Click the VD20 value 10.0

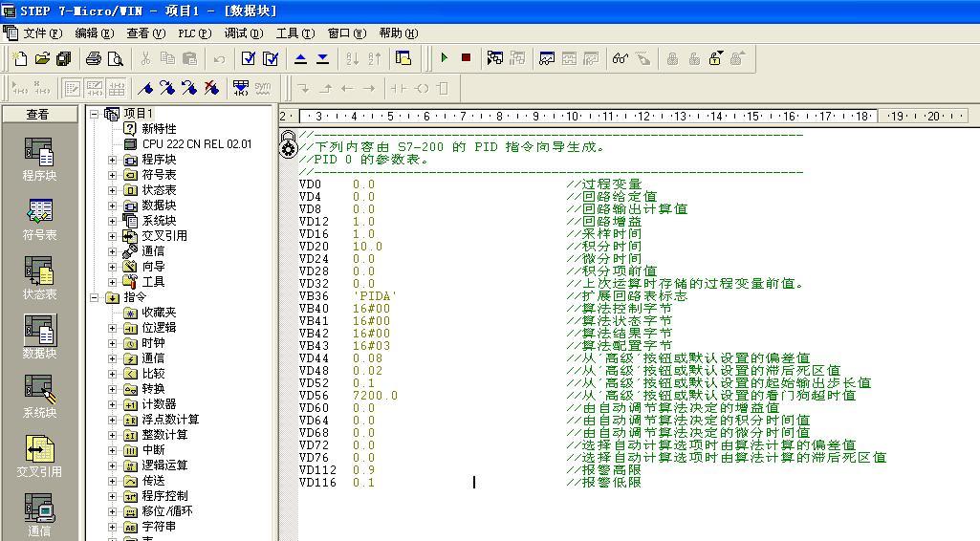[367, 247]
